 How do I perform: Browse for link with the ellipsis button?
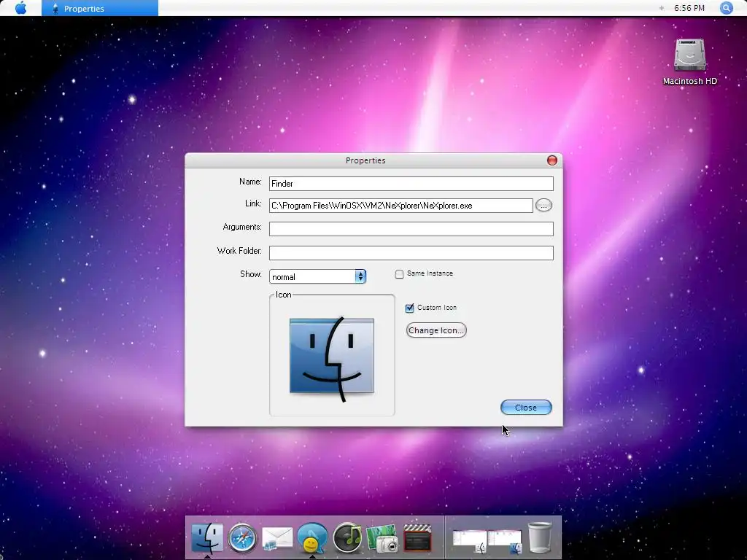pyautogui.click(x=543, y=205)
